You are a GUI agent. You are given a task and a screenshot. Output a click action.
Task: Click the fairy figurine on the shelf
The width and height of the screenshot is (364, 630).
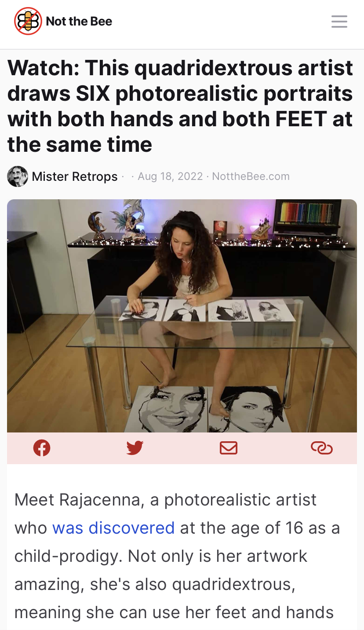coord(129,218)
